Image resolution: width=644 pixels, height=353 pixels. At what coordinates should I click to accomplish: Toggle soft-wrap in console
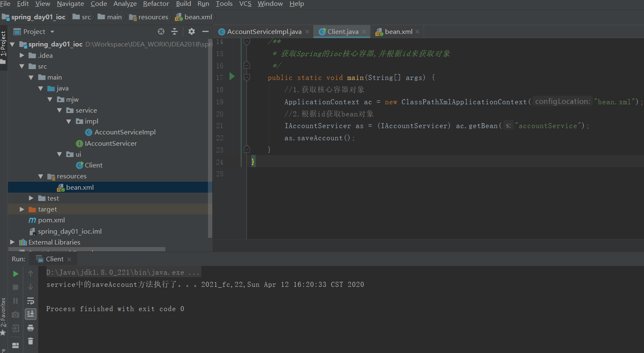[31, 301]
